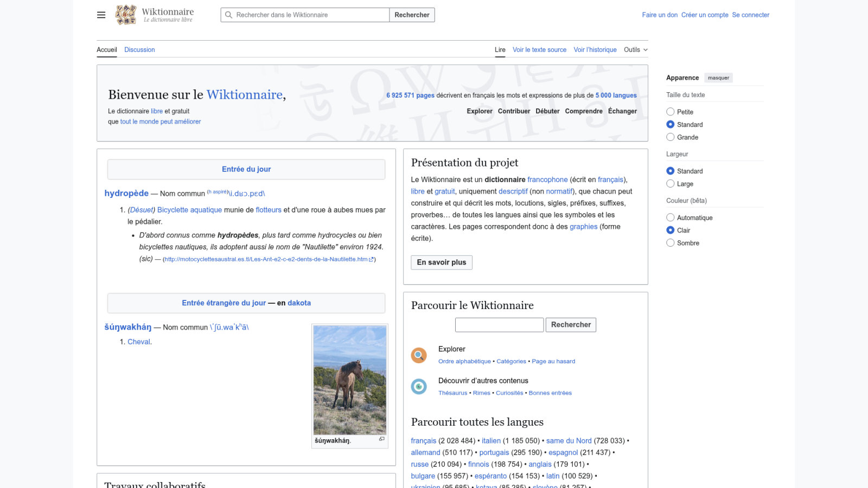Screen dimensions: 868x488
Task: Open Faire un don link
Action: 660,15
